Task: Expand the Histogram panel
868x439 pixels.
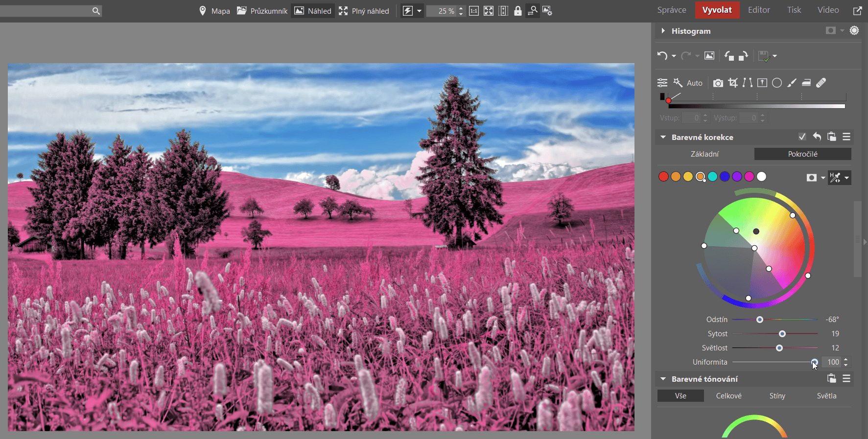Action: (663, 31)
